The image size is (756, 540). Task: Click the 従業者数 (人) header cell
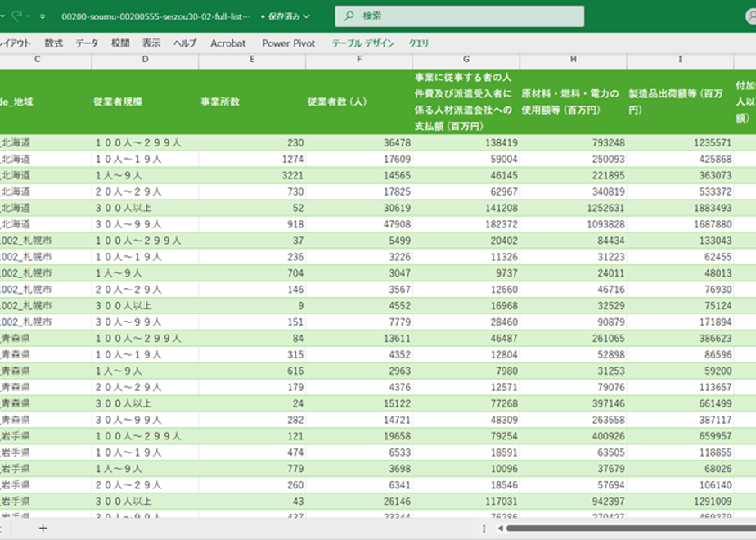(359, 101)
